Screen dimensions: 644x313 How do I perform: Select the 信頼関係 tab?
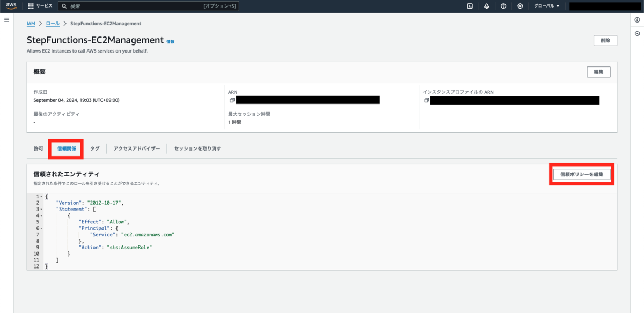[67, 148]
